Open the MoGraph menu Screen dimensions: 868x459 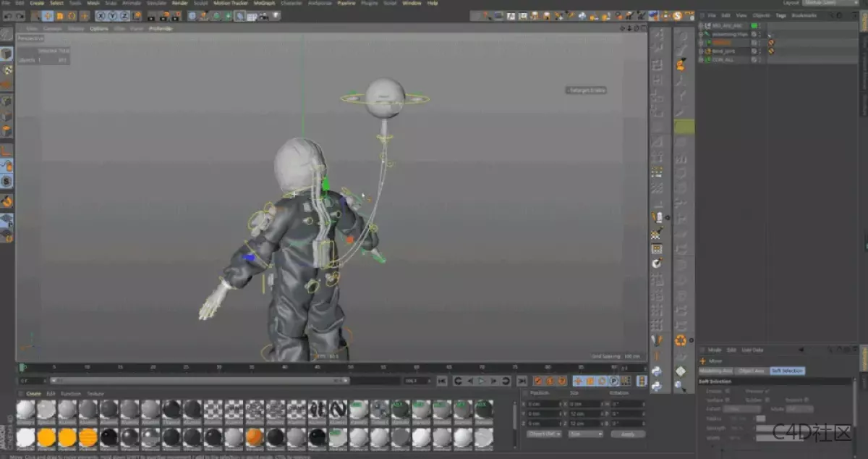[x=264, y=3]
